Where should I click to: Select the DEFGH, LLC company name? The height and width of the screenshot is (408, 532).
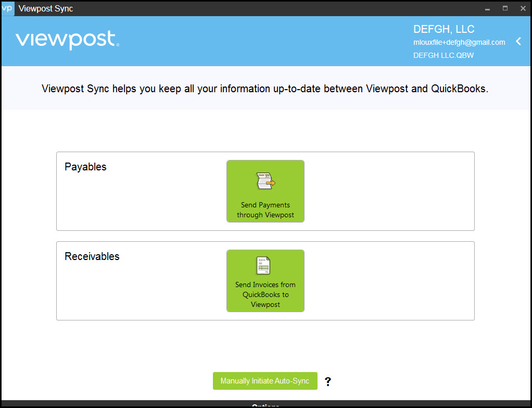[x=444, y=29]
